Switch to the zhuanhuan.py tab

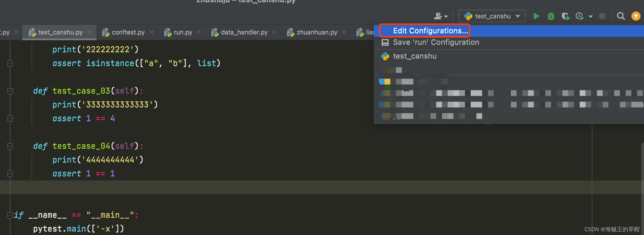point(317,32)
